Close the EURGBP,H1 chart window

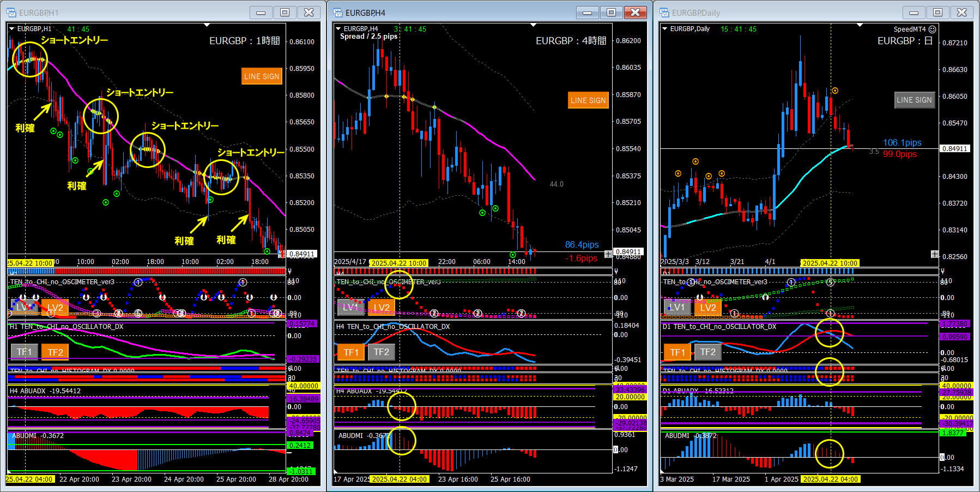pos(309,13)
